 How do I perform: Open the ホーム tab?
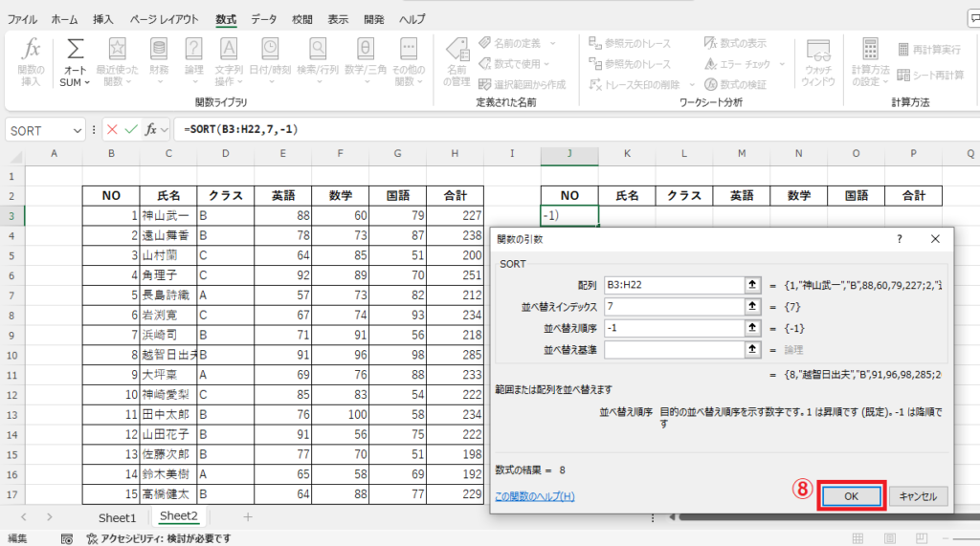tap(64, 19)
